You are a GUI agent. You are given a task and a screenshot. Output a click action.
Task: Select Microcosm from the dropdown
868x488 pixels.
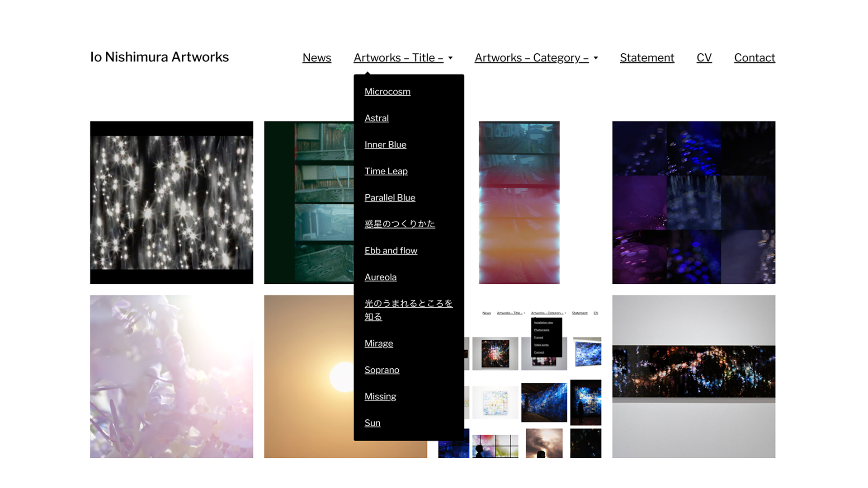pyautogui.click(x=387, y=92)
